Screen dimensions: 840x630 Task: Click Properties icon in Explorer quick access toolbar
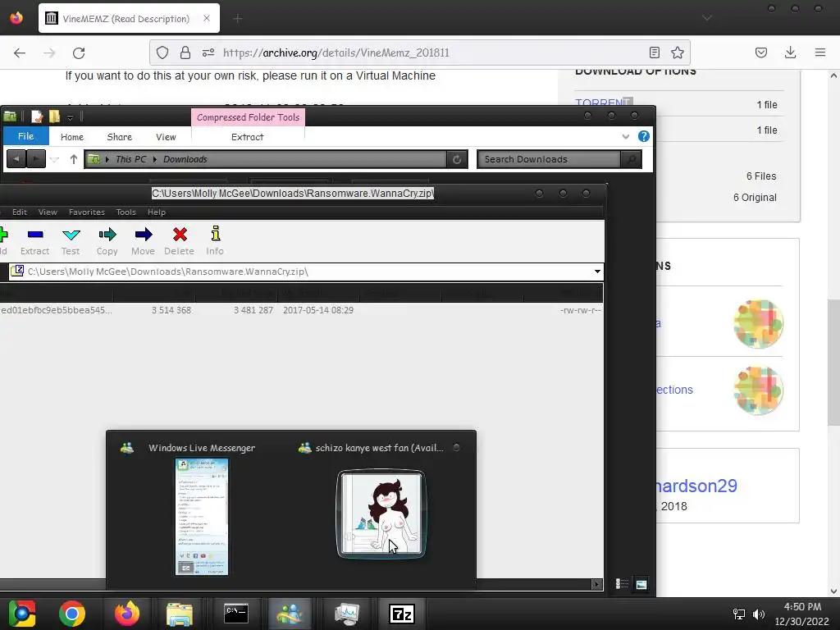[36, 116]
